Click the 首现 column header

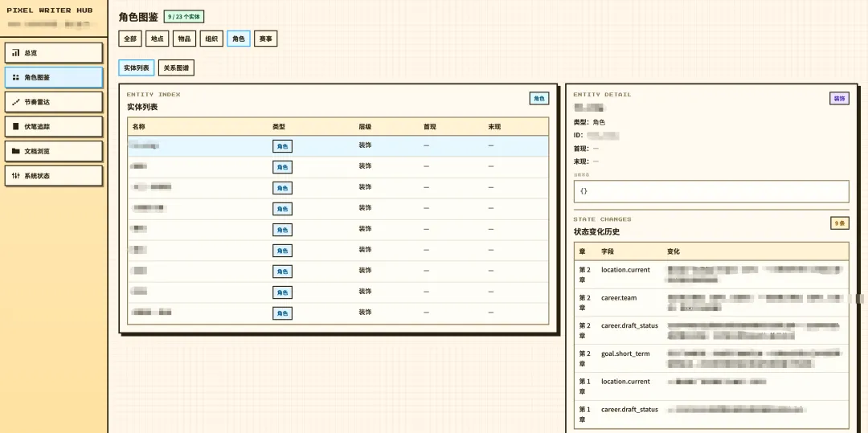[429, 127]
